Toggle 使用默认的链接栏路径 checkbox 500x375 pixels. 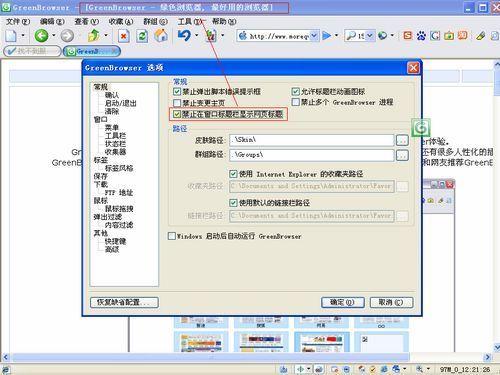pos(233,202)
